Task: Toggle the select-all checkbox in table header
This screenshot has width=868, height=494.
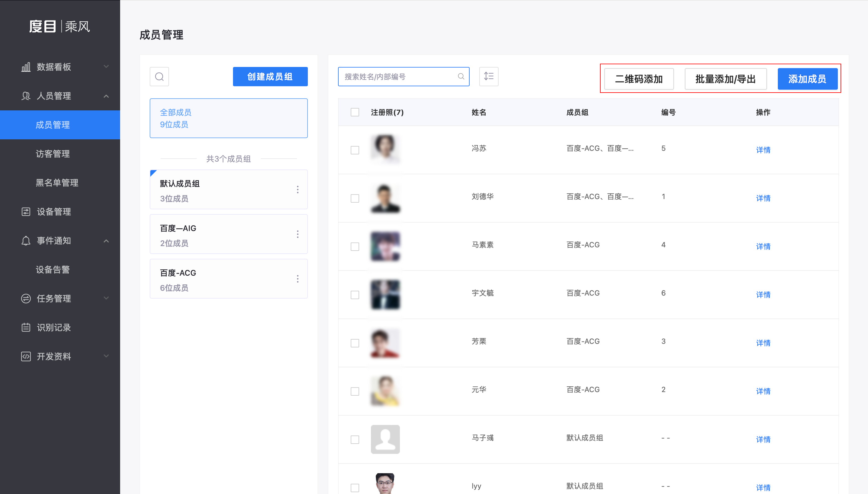Action: (x=355, y=112)
